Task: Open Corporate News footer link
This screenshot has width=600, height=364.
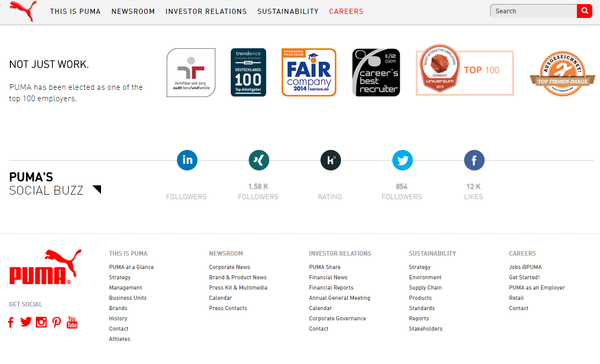Action: pyautogui.click(x=229, y=267)
